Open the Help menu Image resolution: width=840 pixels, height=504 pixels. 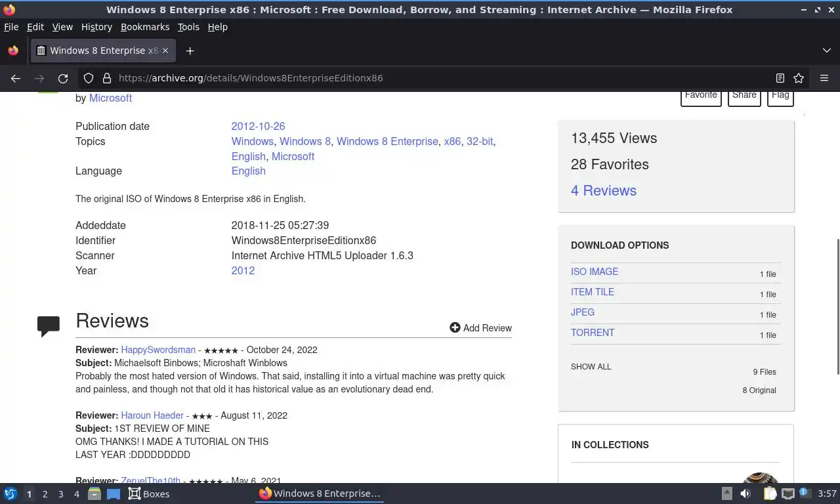tap(218, 27)
